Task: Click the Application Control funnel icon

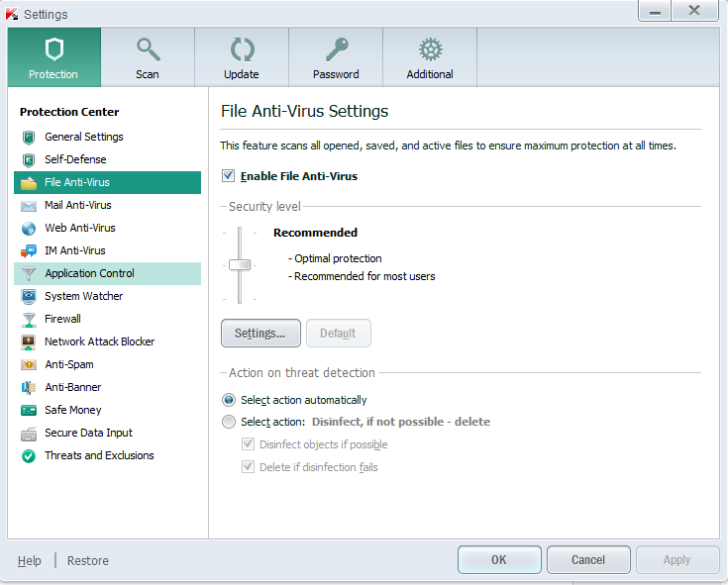Action: [29, 274]
